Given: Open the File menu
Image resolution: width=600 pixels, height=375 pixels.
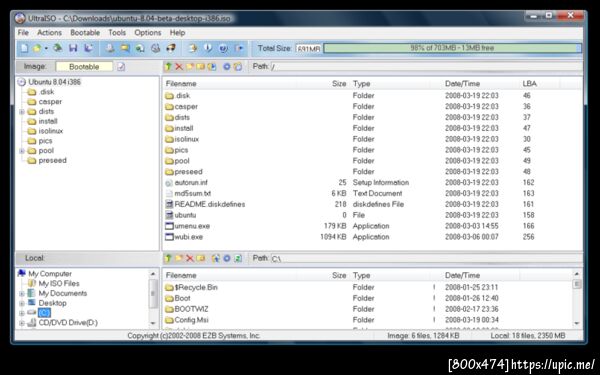Looking at the screenshot, I should click(23, 33).
